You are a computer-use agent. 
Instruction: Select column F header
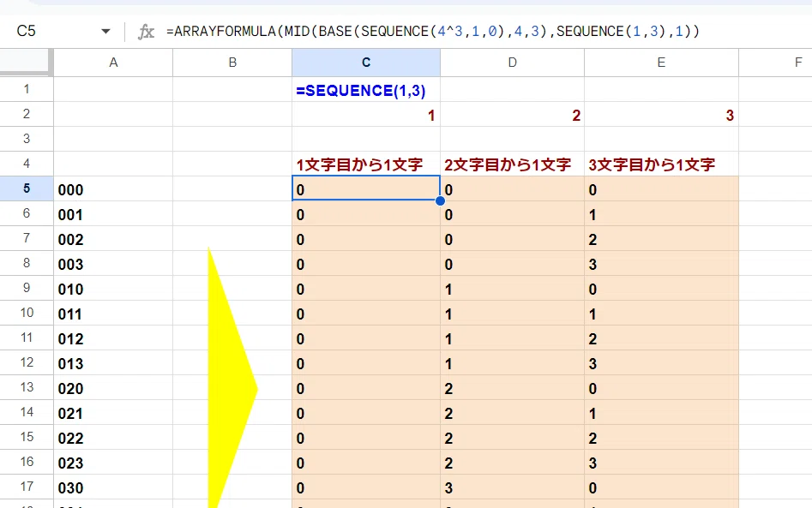click(775, 63)
